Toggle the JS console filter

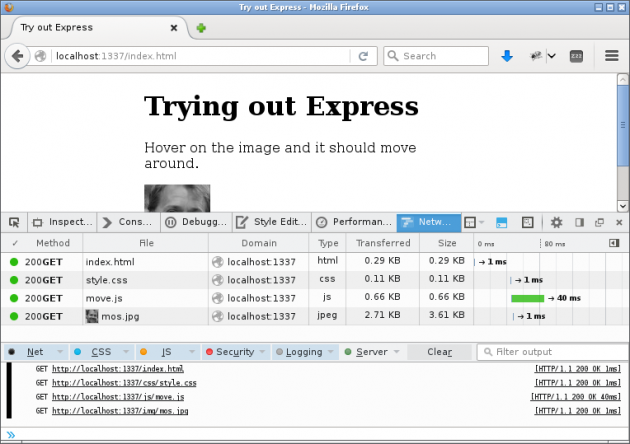(x=161, y=352)
